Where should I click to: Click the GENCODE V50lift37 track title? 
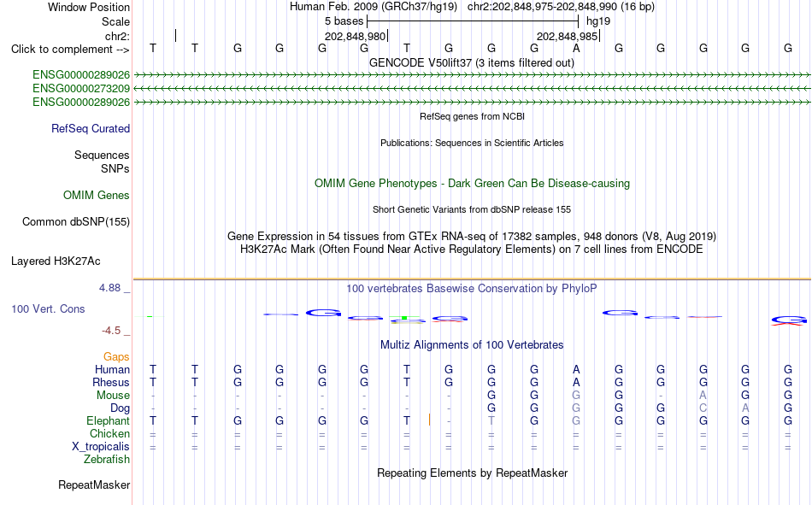472,62
